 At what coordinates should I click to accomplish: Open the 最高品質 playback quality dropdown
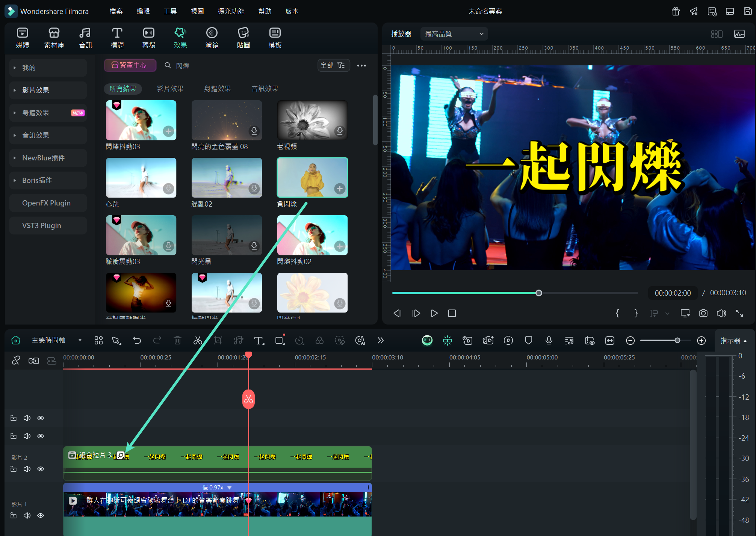(x=454, y=34)
